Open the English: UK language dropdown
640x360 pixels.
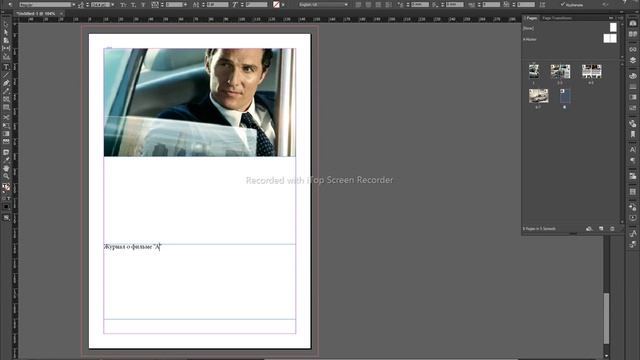pos(323,4)
